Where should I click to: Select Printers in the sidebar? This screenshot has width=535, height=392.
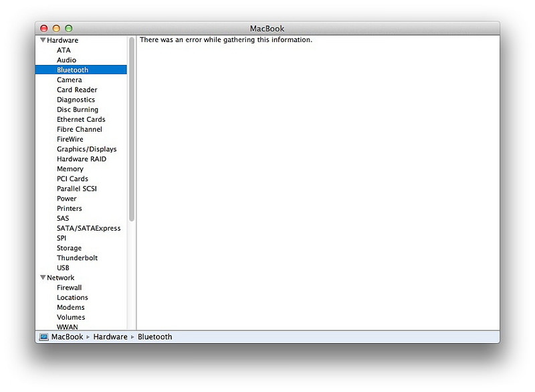pos(70,209)
